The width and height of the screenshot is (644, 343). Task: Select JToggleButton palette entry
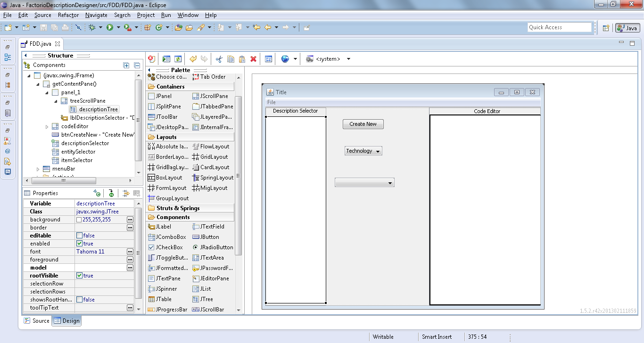tap(168, 258)
